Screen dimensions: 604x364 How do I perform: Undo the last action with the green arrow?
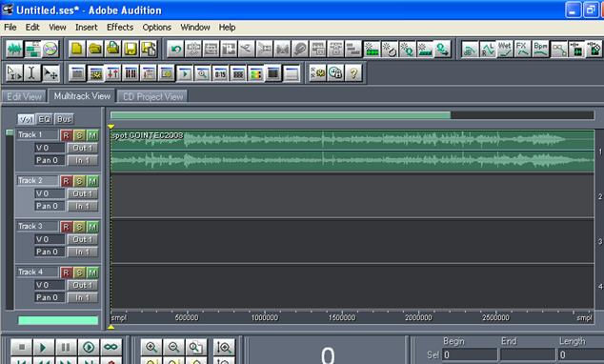pyautogui.click(x=175, y=49)
